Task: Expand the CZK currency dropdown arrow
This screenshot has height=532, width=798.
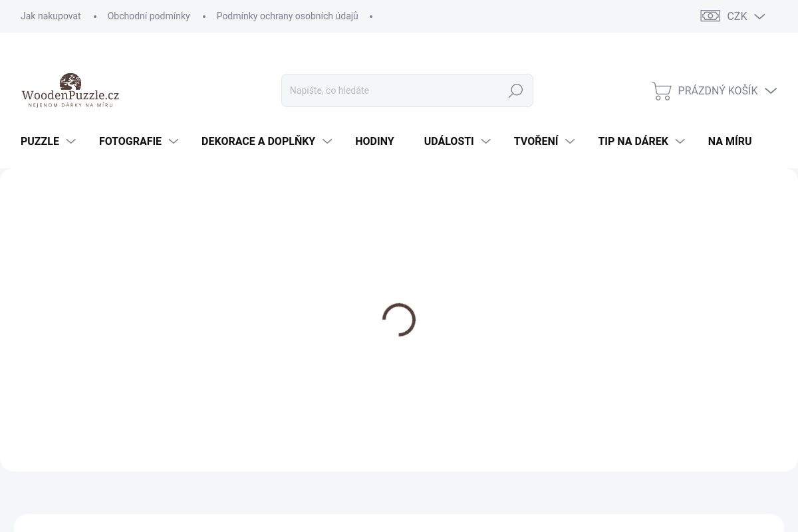Action: (759, 17)
